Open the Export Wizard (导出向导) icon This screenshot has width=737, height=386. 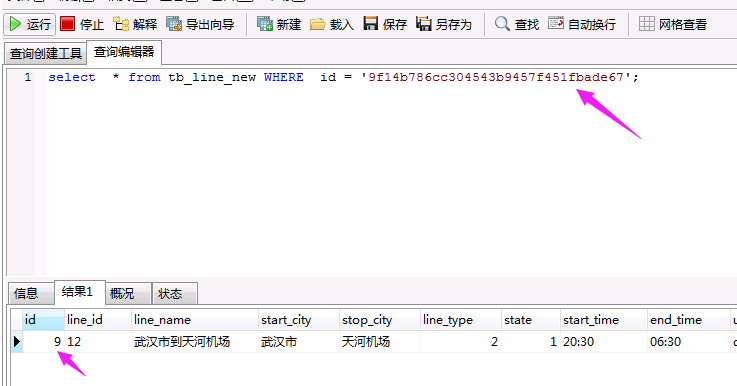tap(174, 24)
